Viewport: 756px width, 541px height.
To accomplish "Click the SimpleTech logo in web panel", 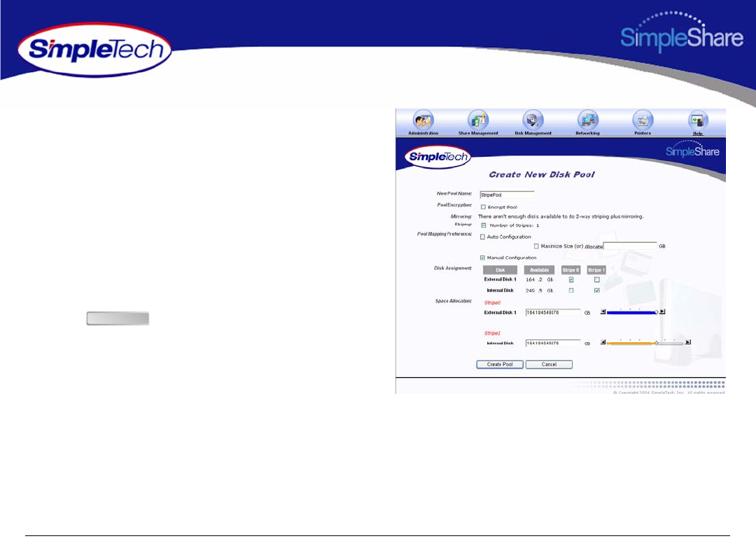I will (437, 157).
